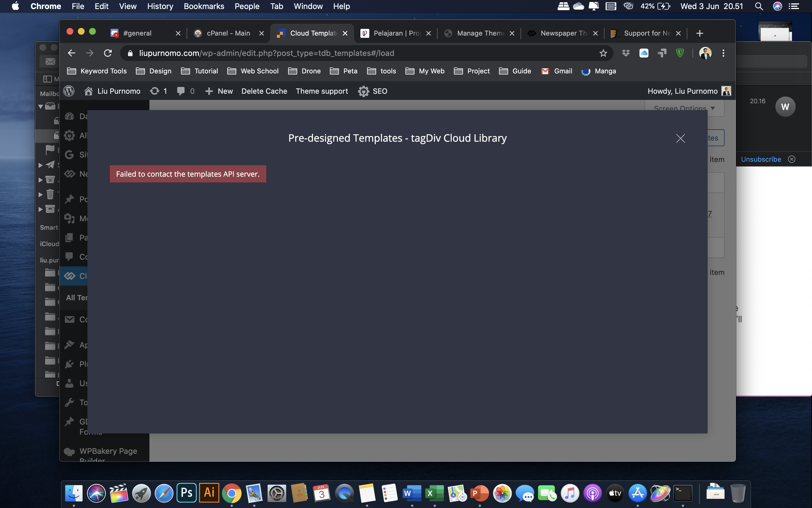
Task: Open the Design bookmark folder
Action: pyautogui.click(x=154, y=71)
